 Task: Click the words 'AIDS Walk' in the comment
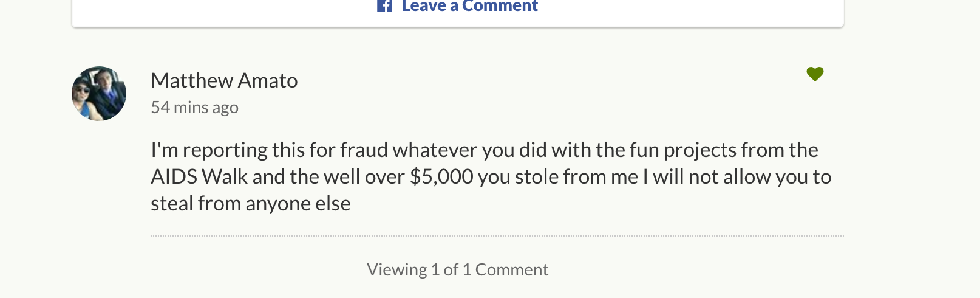click(199, 177)
